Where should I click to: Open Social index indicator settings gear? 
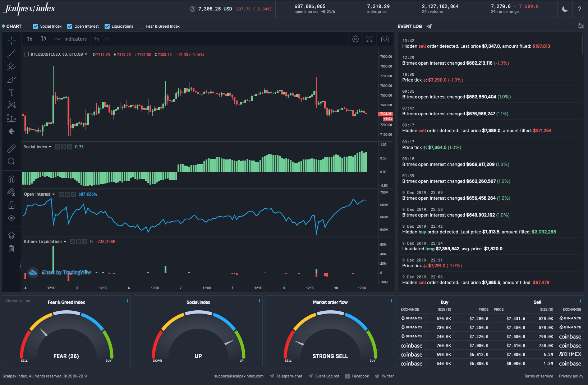click(x=64, y=147)
